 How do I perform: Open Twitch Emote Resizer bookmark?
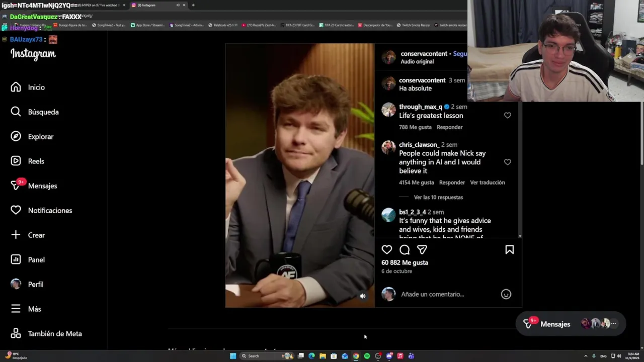coord(413,25)
